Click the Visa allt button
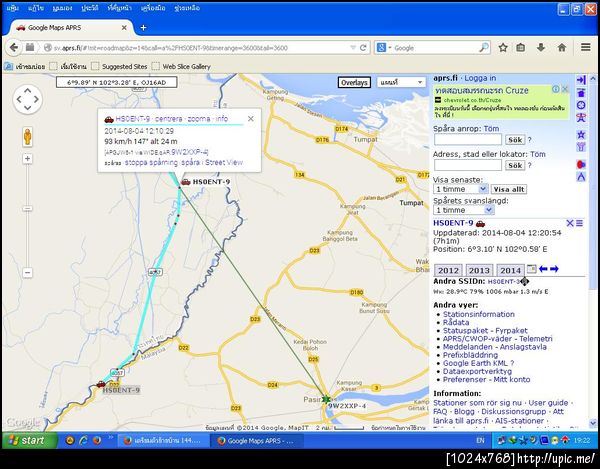This screenshot has height=469, width=600. pyautogui.click(x=509, y=189)
